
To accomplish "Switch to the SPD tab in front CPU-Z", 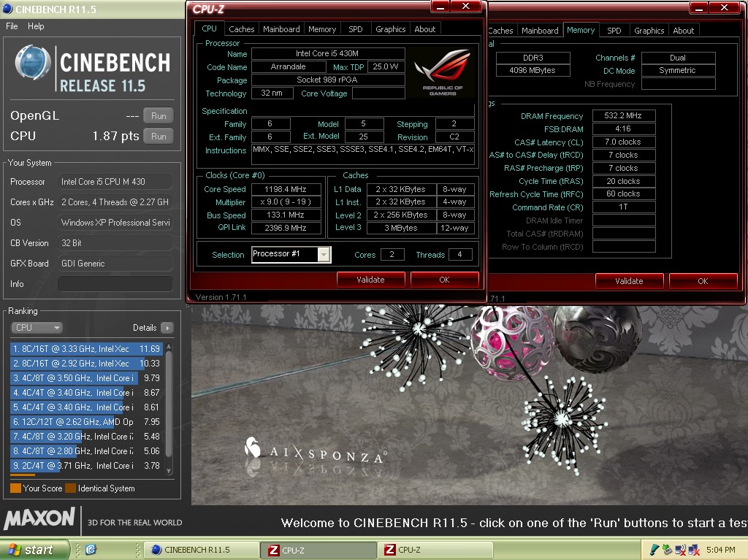I will coord(356,29).
